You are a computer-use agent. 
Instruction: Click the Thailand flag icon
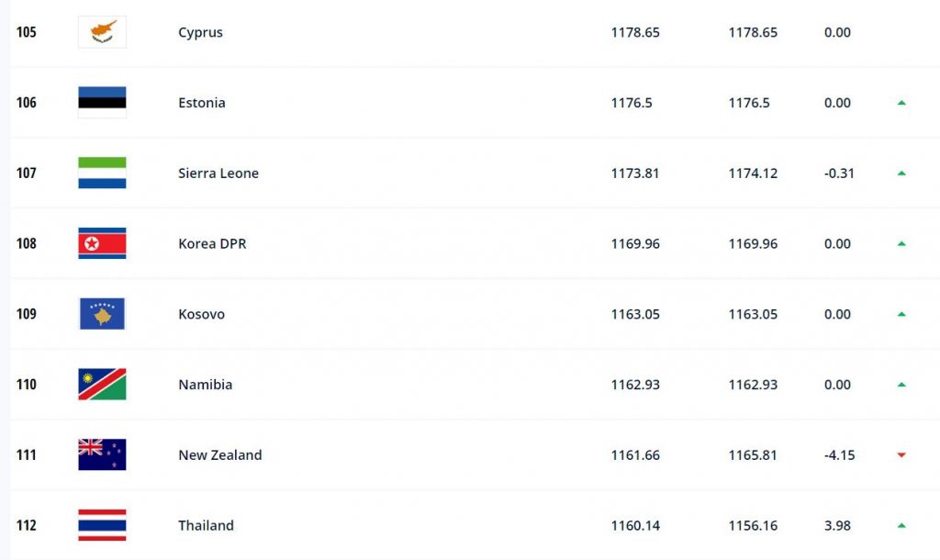click(102, 525)
